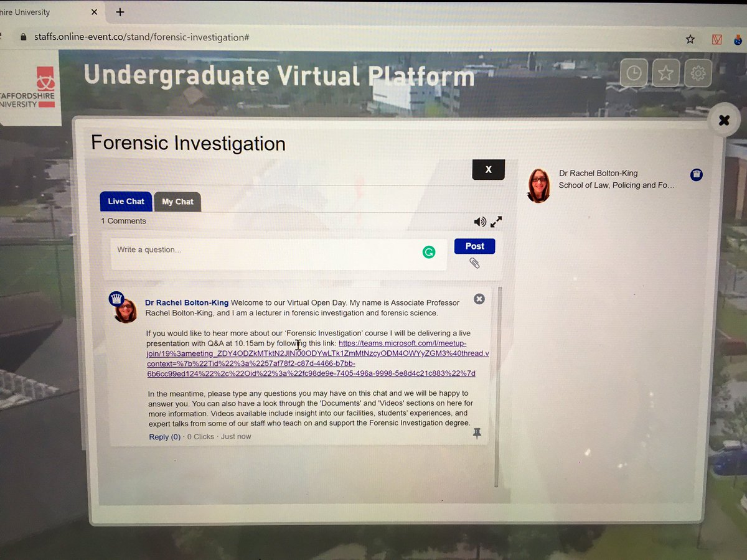Viewport: 747px width, 560px height.
Task: Open the platform favourites star icon
Action: 665,73
